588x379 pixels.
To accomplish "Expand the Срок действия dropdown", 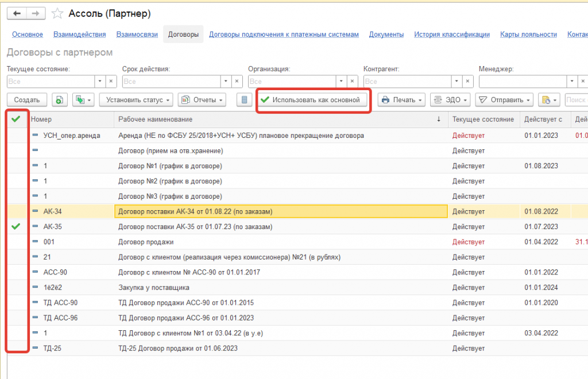I will 226,82.
